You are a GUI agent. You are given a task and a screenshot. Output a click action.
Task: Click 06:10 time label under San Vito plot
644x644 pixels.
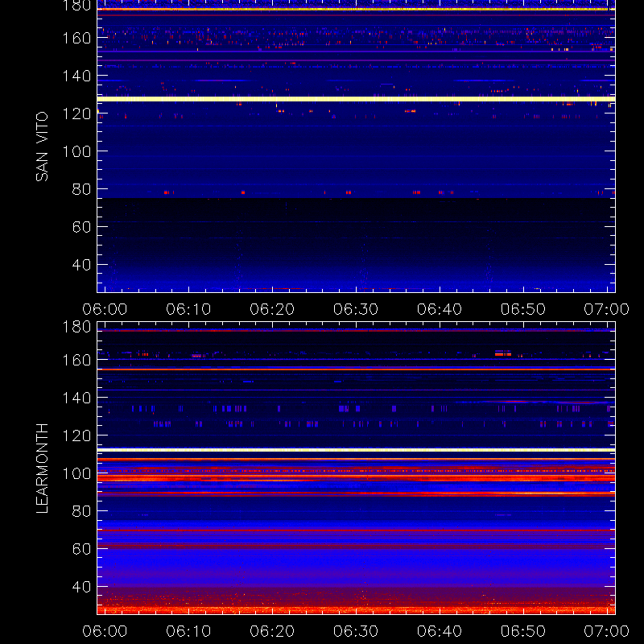tap(188, 309)
